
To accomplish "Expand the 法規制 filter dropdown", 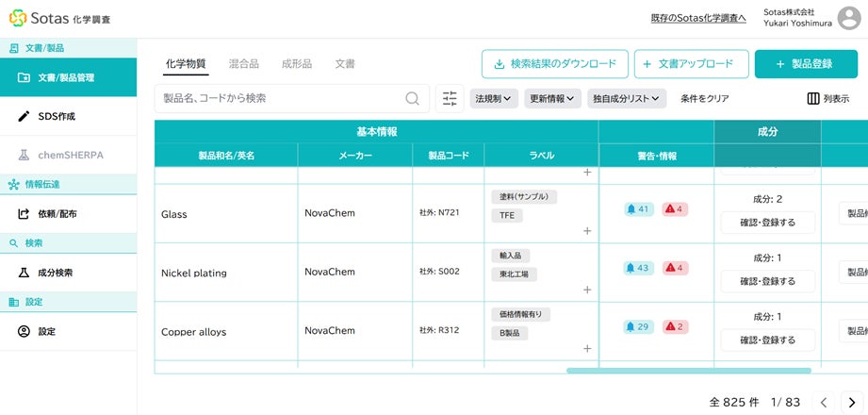I will (494, 99).
